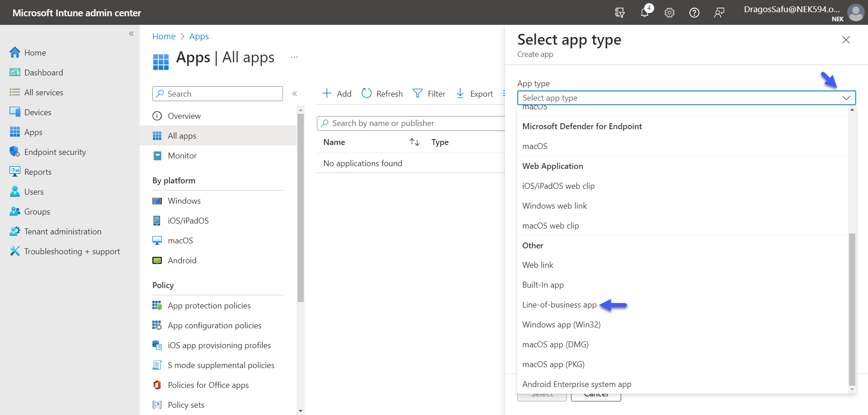Open settings gear icon
The width and height of the screenshot is (868, 415).
point(670,13)
